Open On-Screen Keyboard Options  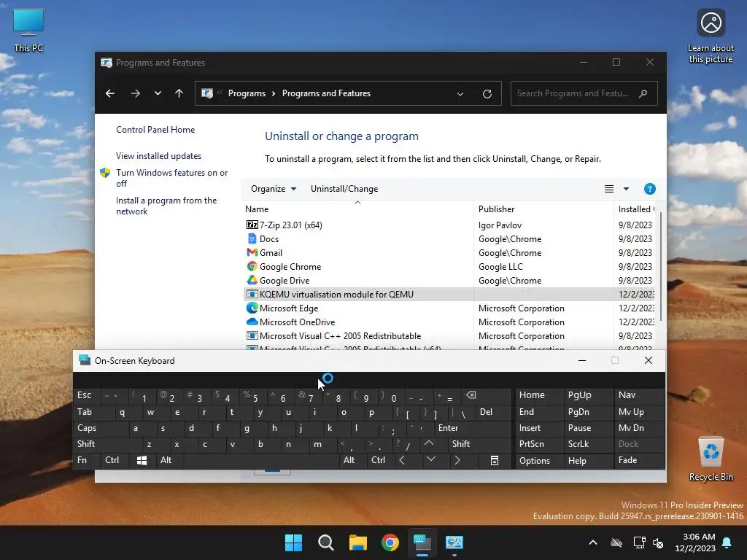point(539,461)
